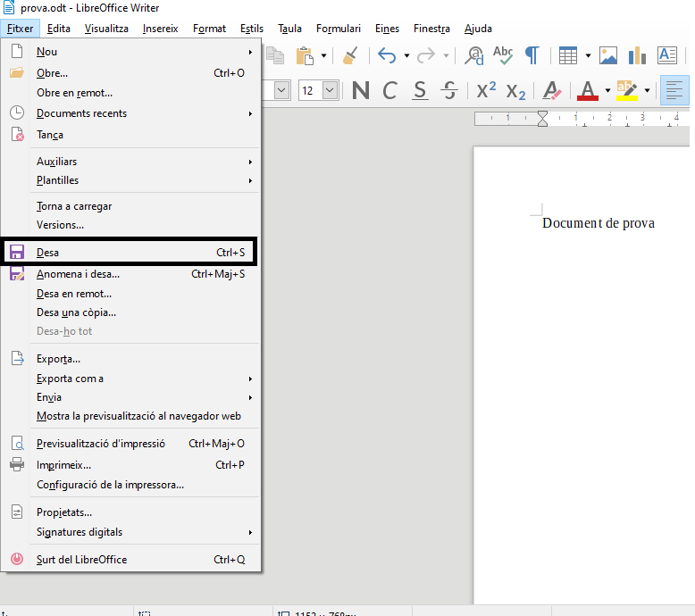Click the greyed-out Copy icon
Viewport: 695px width, 616px height.
pos(275,56)
